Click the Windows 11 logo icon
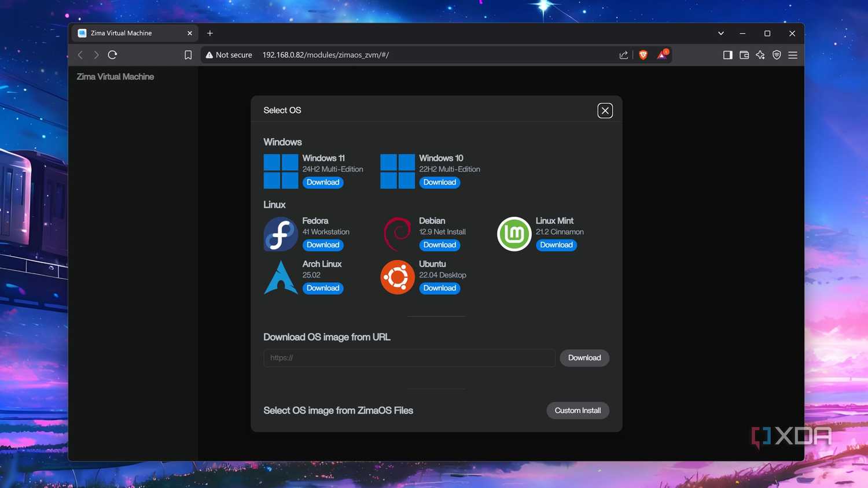The width and height of the screenshot is (868, 488). point(281,171)
